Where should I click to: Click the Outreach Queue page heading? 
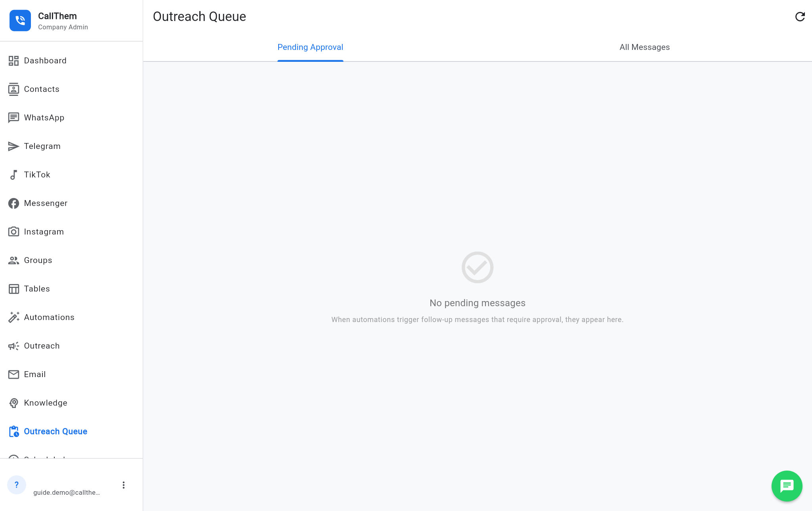pyautogui.click(x=199, y=17)
